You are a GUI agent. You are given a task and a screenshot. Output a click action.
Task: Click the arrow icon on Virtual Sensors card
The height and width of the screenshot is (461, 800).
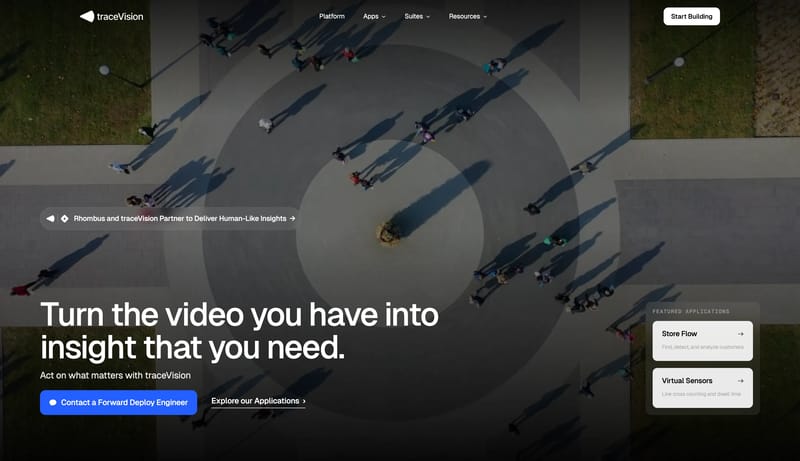[x=740, y=381]
